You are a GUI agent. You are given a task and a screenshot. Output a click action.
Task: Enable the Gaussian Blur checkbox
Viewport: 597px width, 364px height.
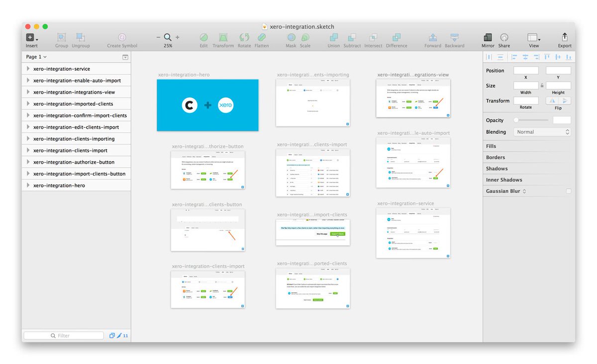569,191
